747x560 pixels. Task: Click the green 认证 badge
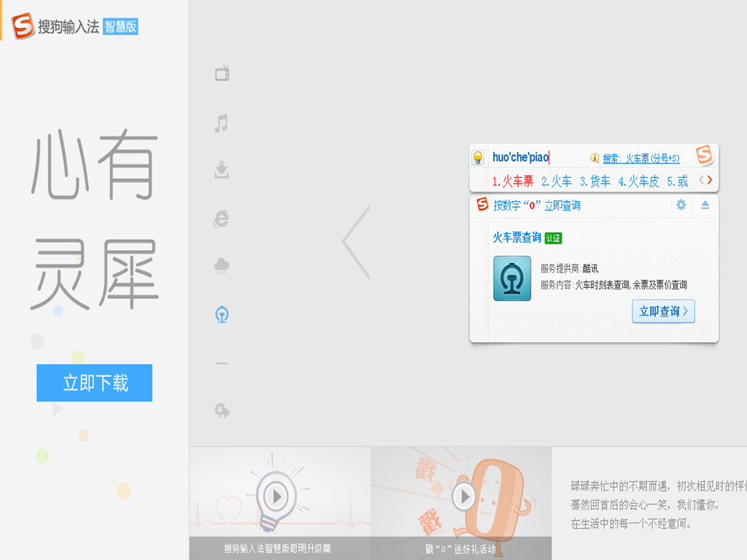553,238
